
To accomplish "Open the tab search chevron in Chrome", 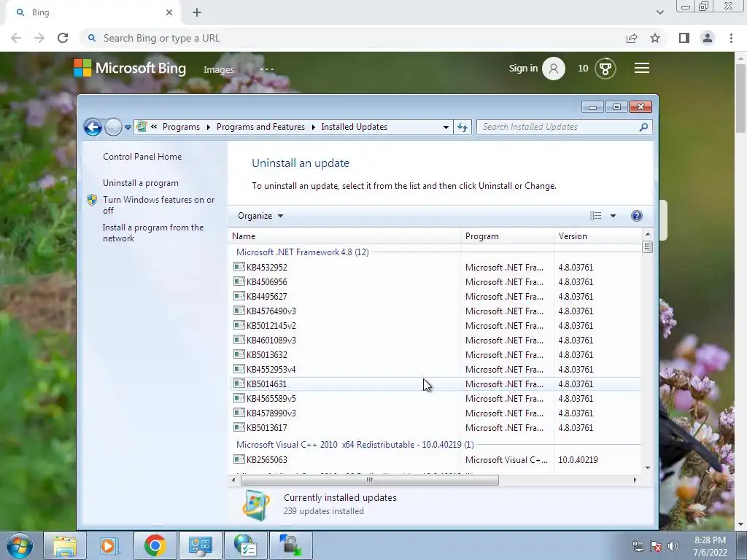I will tap(659, 12).
